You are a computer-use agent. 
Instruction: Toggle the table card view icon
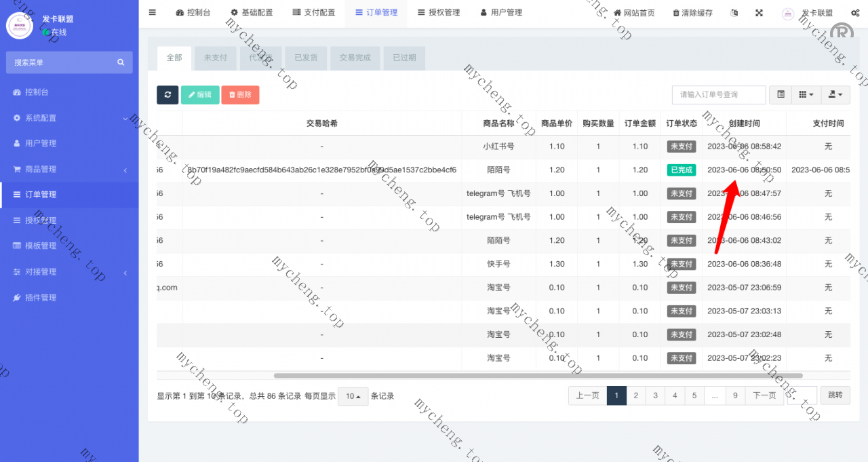[x=781, y=95]
